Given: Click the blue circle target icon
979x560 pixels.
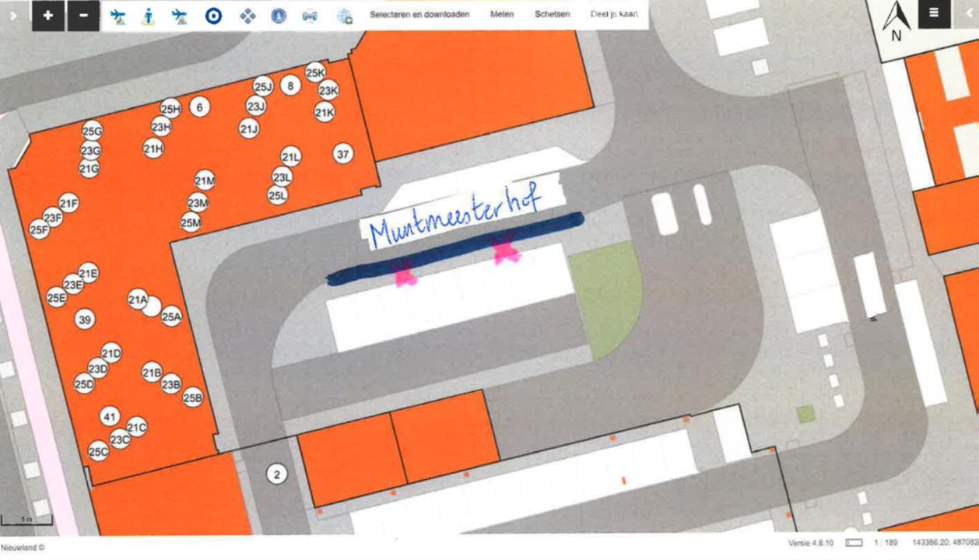Looking at the screenshot, I should [213, 16].
